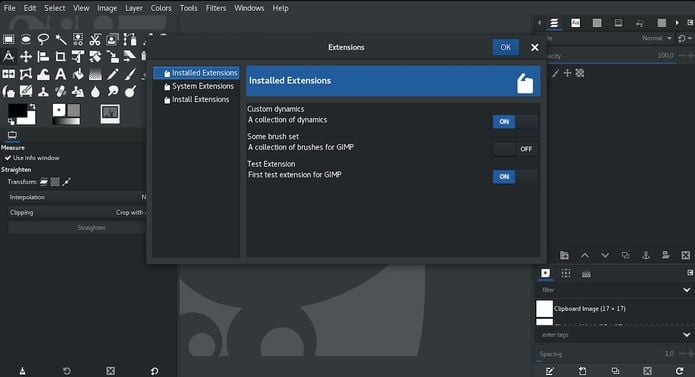Toggle the lock pixels brush icon

click(x=555, y=73)
